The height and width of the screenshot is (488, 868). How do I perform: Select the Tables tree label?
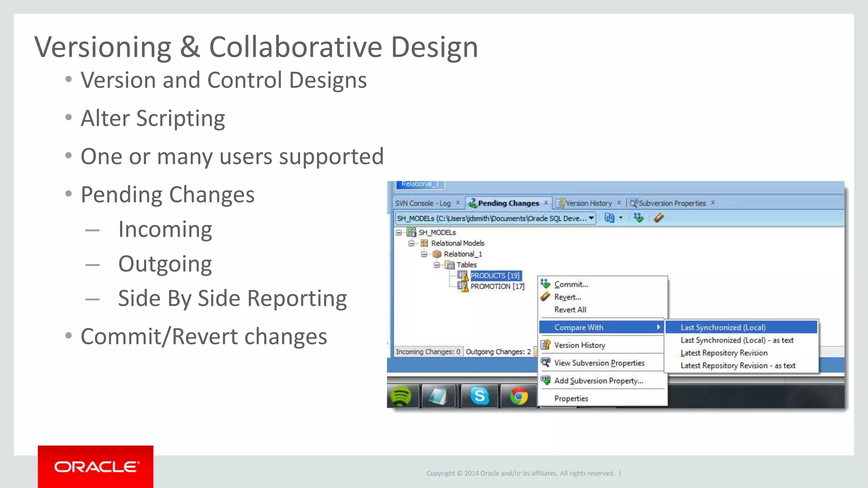(x=466, y=265)
